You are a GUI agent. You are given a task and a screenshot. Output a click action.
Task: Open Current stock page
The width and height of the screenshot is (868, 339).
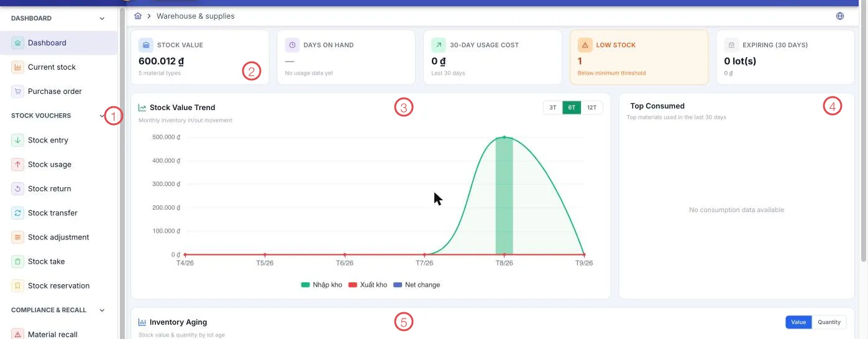click(x=58, y=67)
